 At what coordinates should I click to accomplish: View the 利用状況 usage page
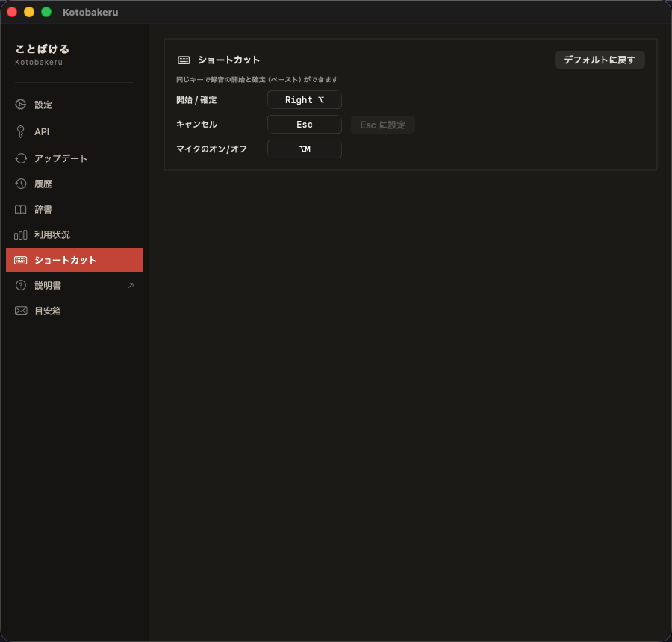tap(52, 234)
